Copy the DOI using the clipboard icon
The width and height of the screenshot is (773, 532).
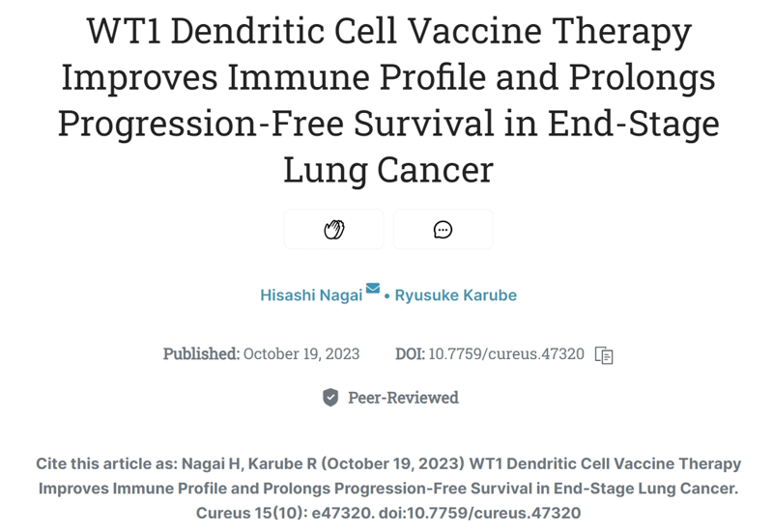(x=604, y=354)
